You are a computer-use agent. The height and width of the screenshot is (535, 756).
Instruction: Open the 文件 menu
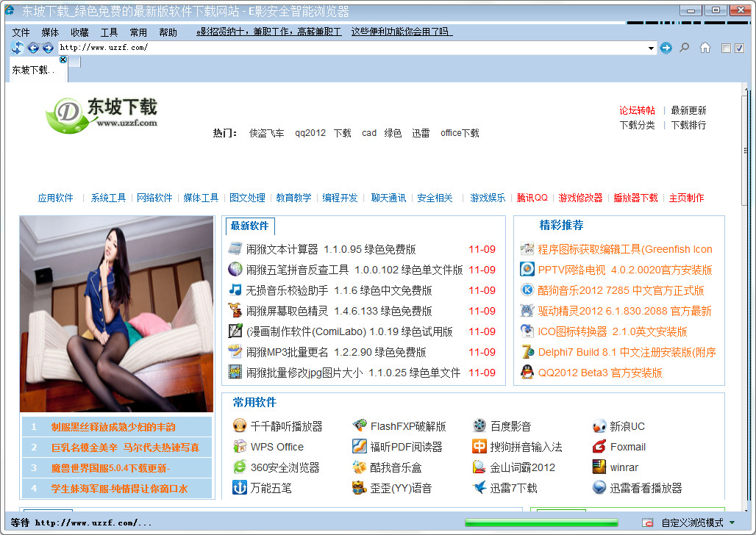[x=21, y=32]
